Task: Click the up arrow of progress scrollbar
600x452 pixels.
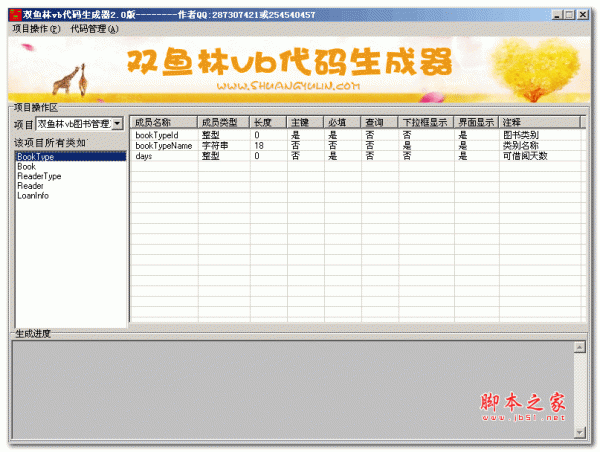Action: coord(580,348)
